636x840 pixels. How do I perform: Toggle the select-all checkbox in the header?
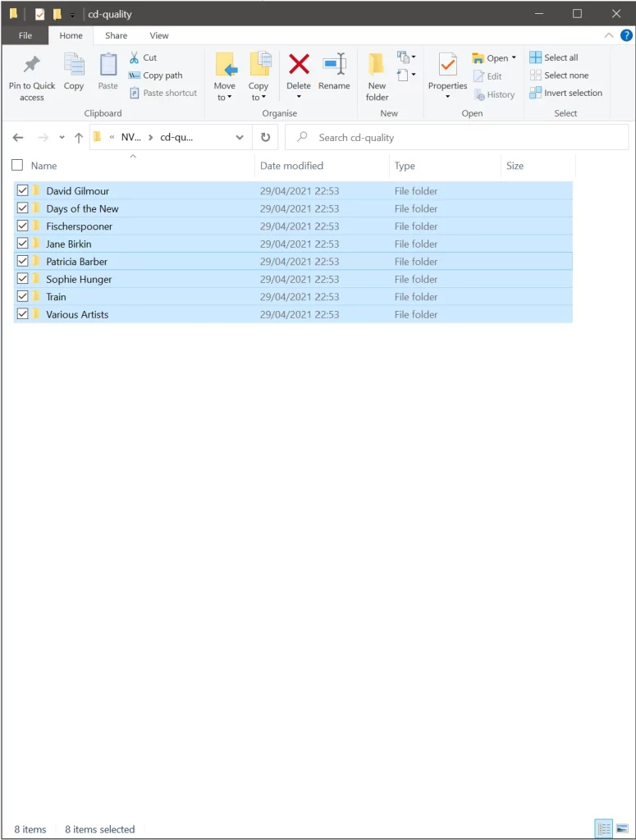click(x=17, y=165)
